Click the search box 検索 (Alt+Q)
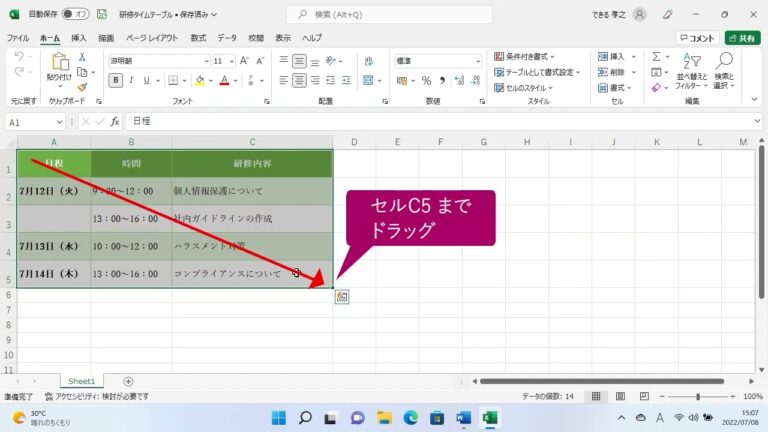The height and width of the screenshot is (432, 768). [x=389, y=15]
